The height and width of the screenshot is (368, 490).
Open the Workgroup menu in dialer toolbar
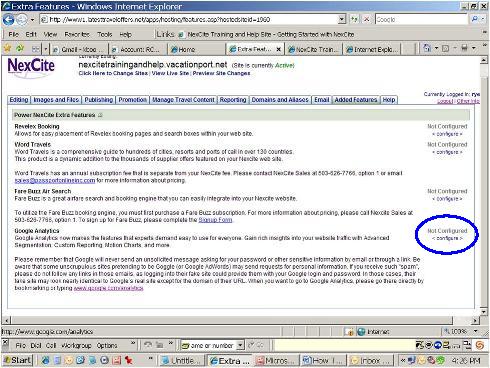click(x=77, y=346)
